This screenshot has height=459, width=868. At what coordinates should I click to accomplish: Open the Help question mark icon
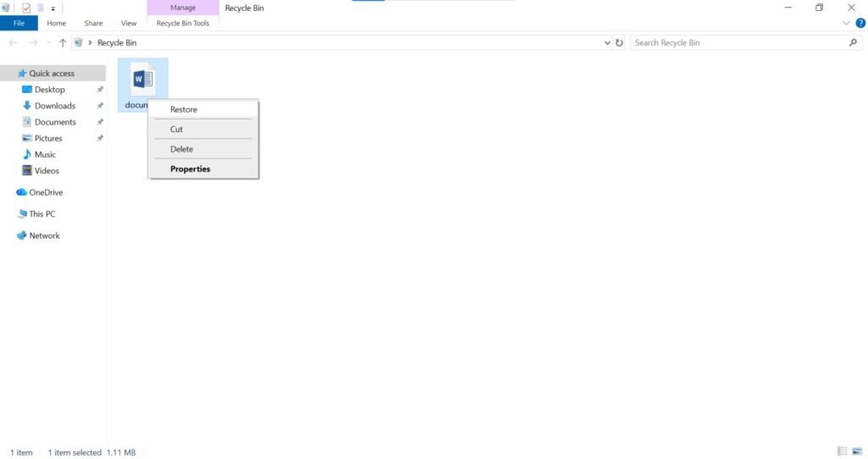tap(860, 24)
